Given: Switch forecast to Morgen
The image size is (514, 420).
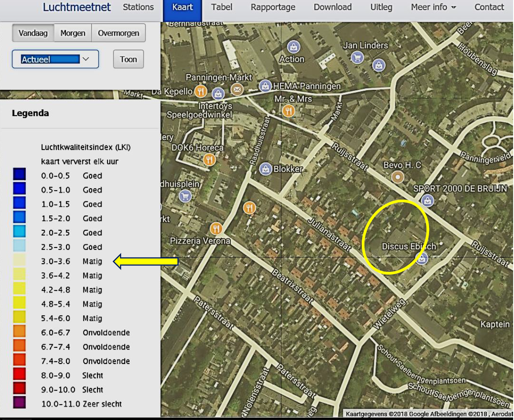Looking at the screenshot, I should 73,33.
